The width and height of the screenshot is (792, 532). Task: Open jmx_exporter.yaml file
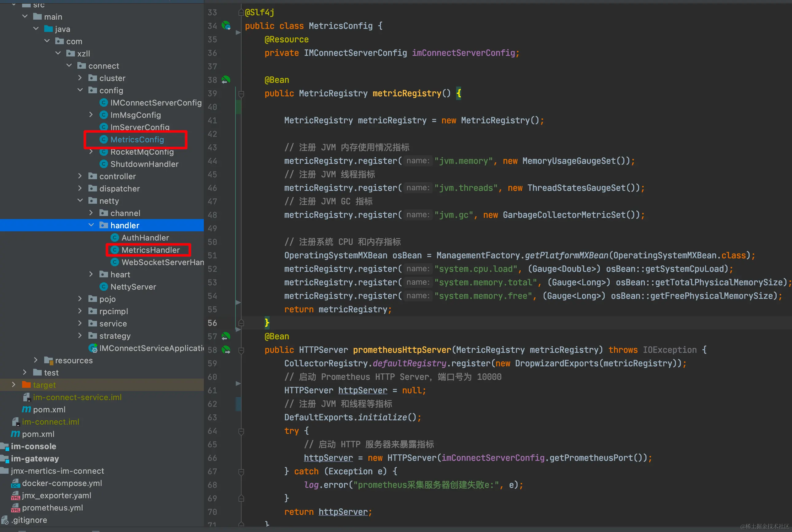[56, 495]
